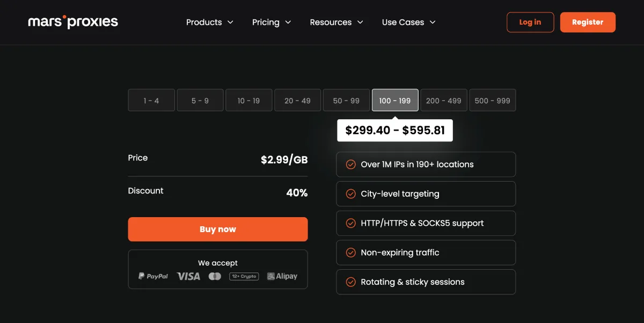Select the 1 - 4 GB range
This screenshot has width=644, height=323.
[x=151, y=101]
